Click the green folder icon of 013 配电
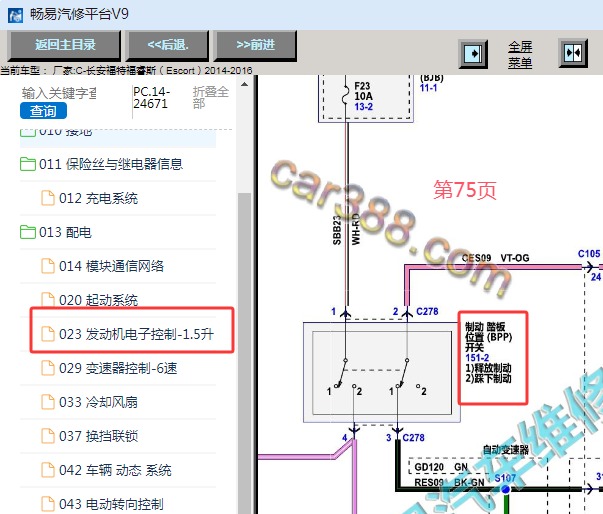The height and width of the screenshot is (514, 603). click(x=28, y=232)
